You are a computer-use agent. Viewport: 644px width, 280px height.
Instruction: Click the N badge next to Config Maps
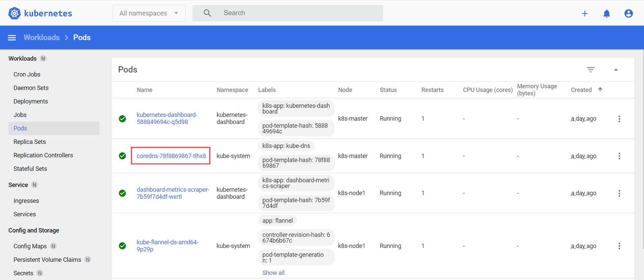tap(53, 246)
